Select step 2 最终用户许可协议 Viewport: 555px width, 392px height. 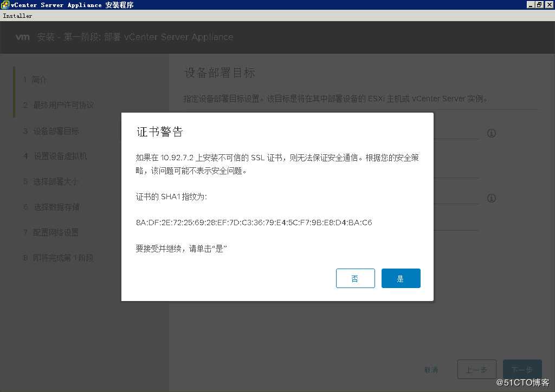59,105
